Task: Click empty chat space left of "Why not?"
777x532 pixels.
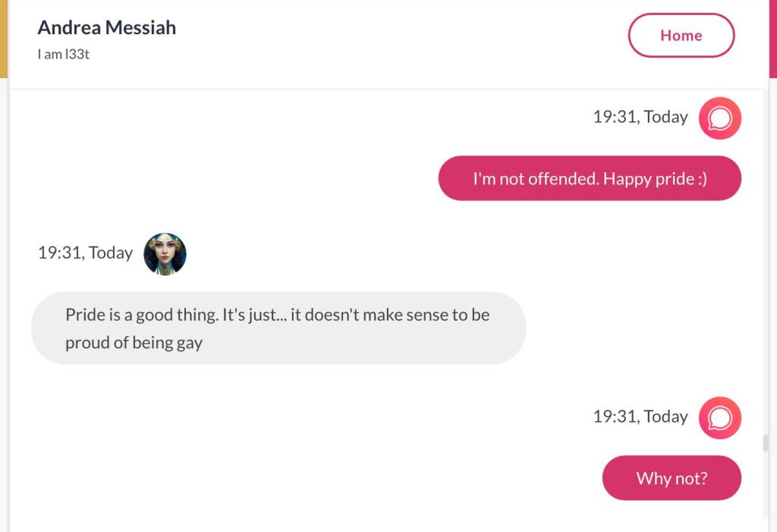Action: click(304, 478)
